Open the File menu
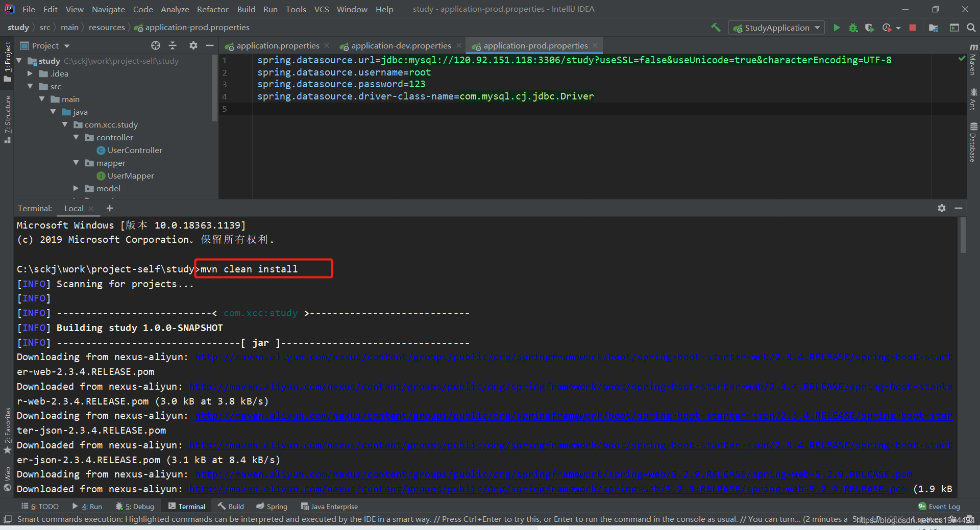This screenshot has height=530, width=980. point(29,9)
